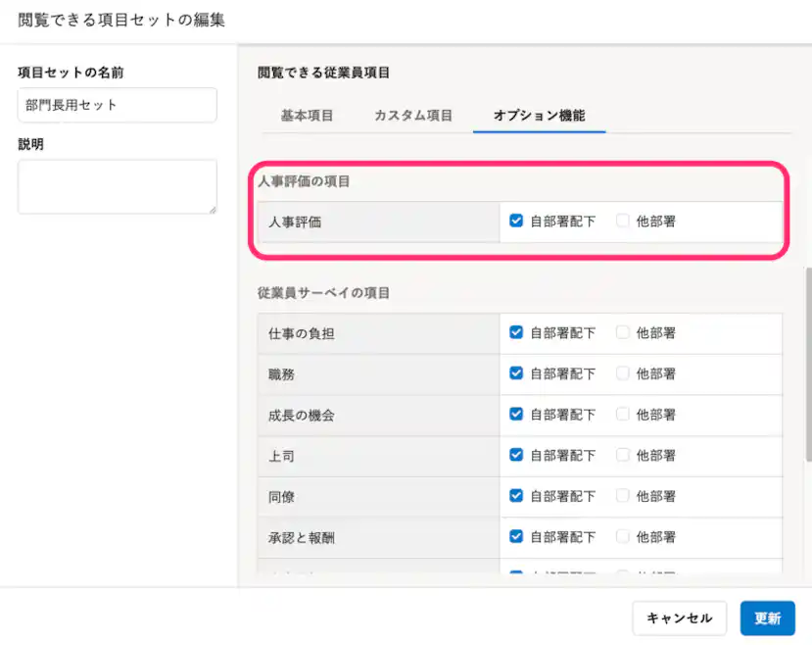
Task: Switch to the 基本項目 tab
Action: coord(307,115)
